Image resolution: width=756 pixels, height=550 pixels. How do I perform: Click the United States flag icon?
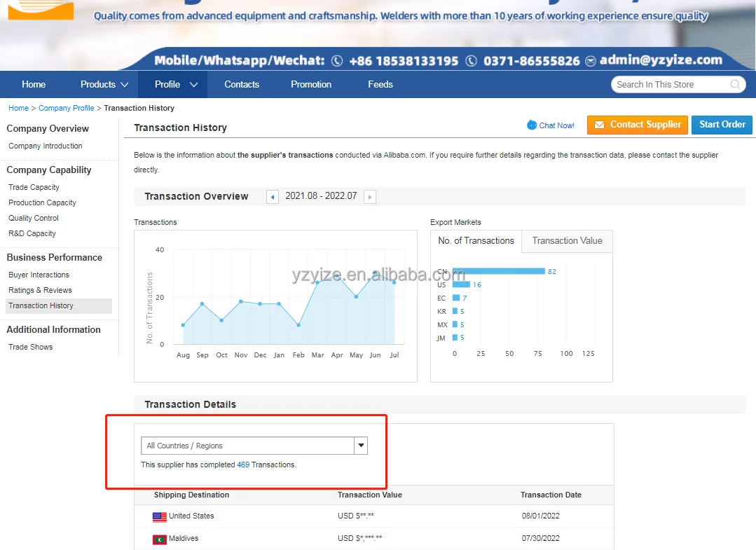click(160, 516)
